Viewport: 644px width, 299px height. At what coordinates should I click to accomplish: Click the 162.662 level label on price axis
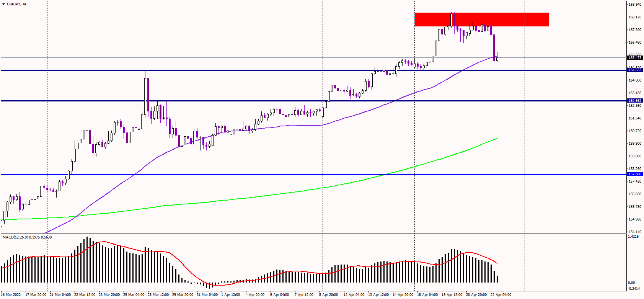pyautogui.click(x=635, y=101)
